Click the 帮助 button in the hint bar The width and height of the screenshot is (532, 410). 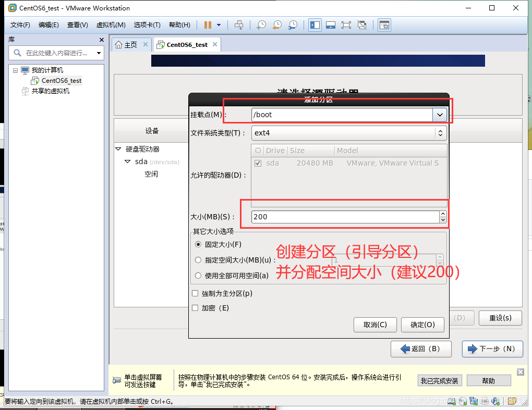click(489, 380)
